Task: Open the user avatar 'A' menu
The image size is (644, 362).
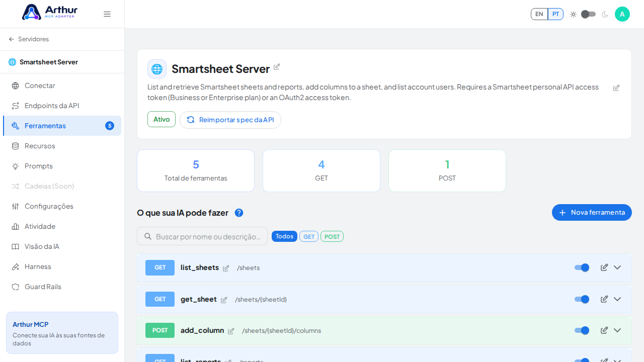Action: click(x=622, y=14)
